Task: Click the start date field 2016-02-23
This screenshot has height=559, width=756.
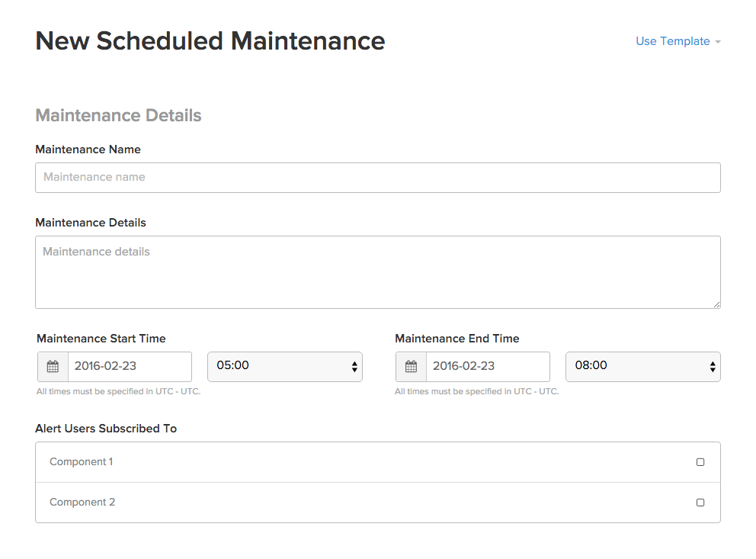Action: click(x=130, y=367)
